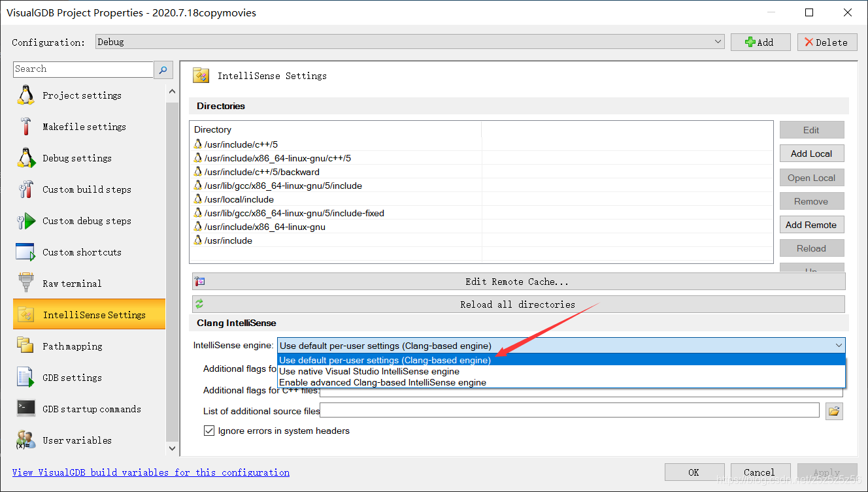Screen dimensions: 868x492
Task: Click the GDB startup commands terminal icon
Action: tap(25, 409)
